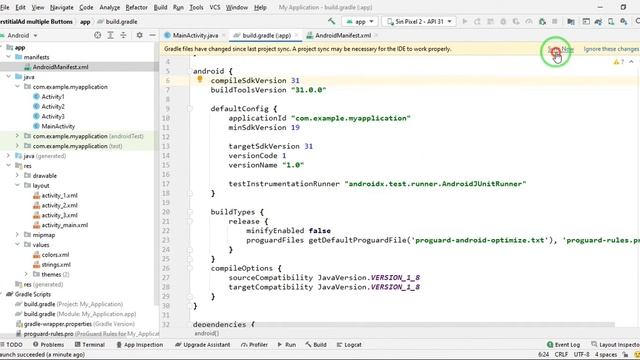
Task: Collapse the java folder in project tree
Action: tap(9, 76)
